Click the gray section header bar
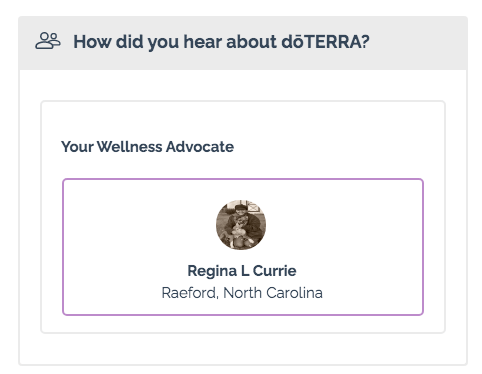482x374 pixels. pyautogui.click(x=243, y=43)
